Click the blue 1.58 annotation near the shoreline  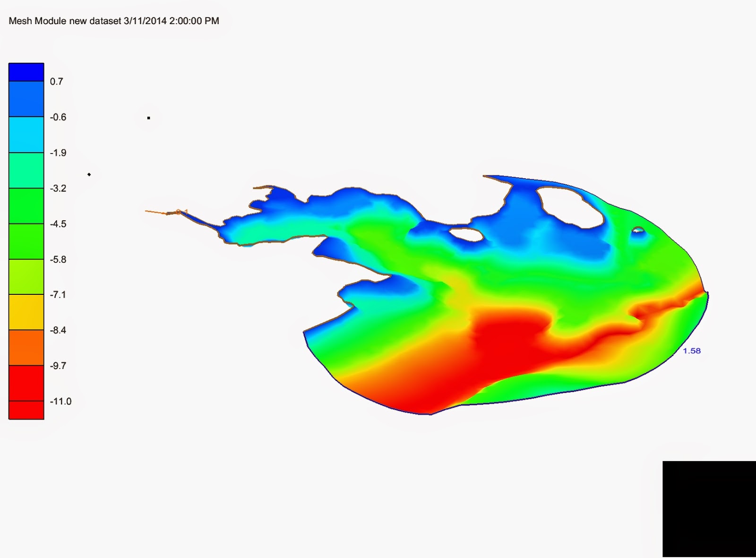691,352
